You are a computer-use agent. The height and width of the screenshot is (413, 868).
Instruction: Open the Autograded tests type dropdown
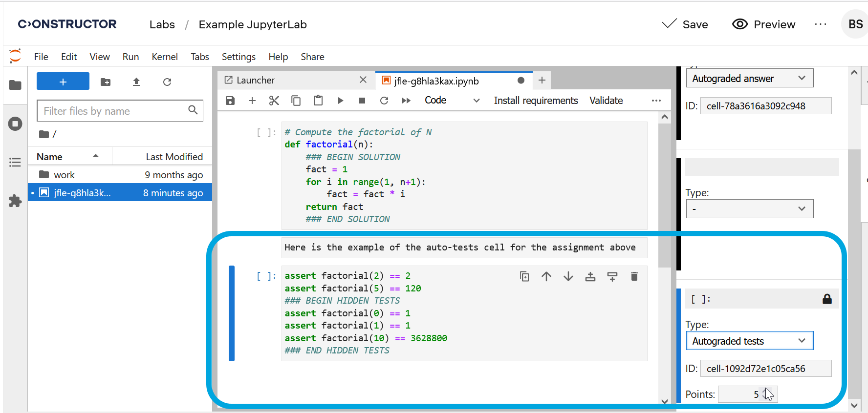(749, 341)
